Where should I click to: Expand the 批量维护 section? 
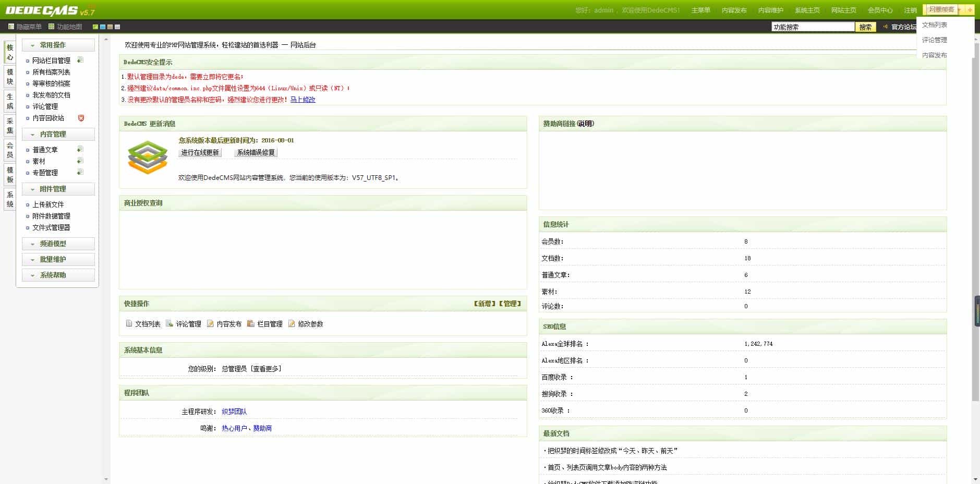(x=58, y=259)
